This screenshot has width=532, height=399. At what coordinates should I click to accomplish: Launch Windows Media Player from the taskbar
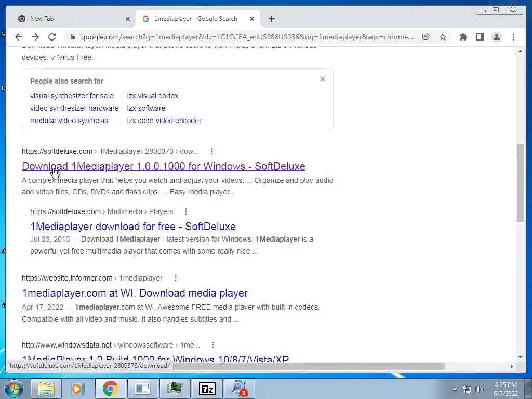pos(78,389)
